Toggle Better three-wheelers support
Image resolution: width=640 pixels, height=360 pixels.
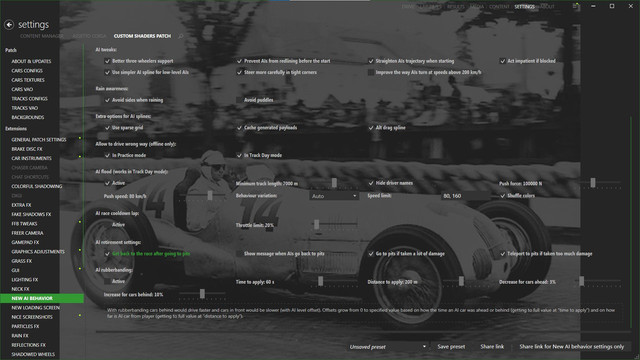coord(107,61)
